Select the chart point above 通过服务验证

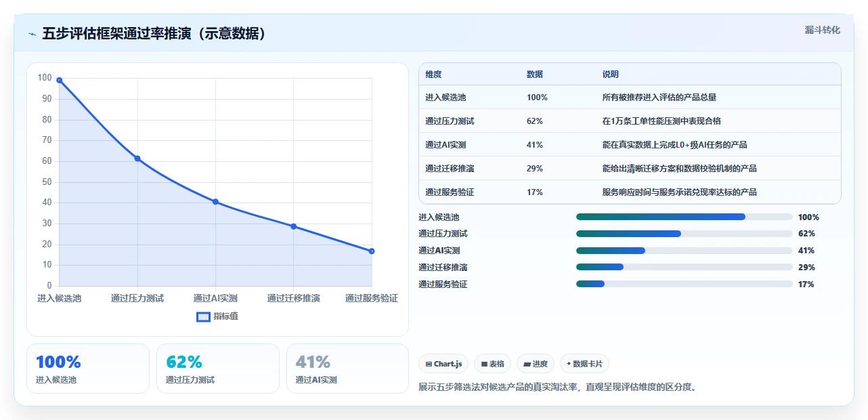(372, 251)
